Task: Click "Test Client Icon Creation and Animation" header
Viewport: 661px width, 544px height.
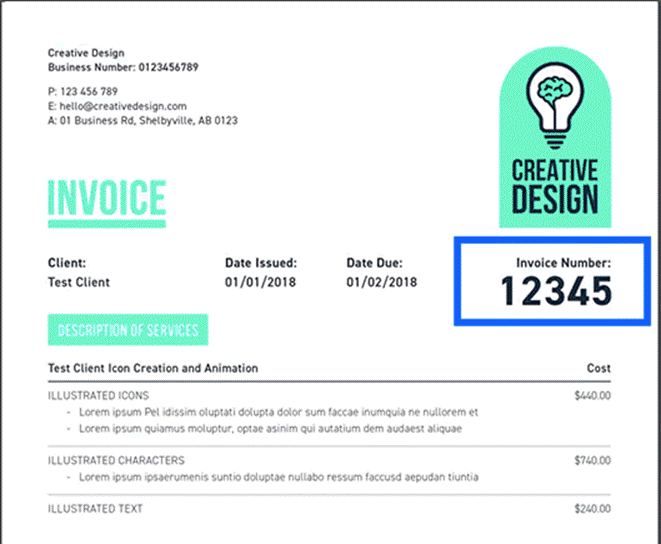Action: coord(153,368)
